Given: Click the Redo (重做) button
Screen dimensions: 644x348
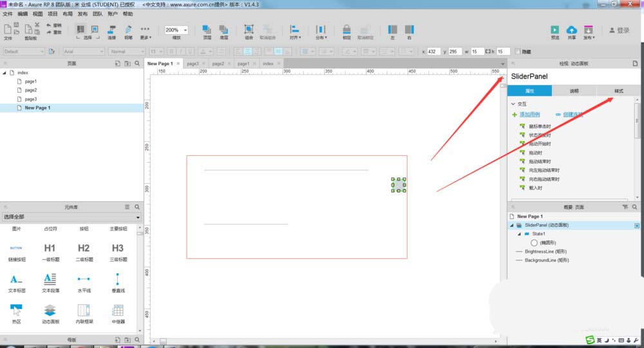Looking at the screenshot, I should click(x=53, y=32).
